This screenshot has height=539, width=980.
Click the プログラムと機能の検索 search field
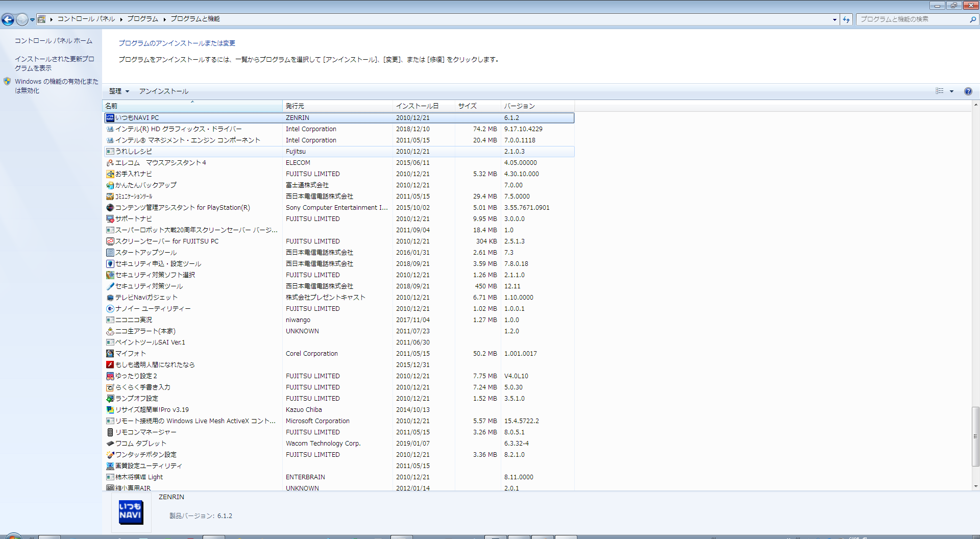913,19
